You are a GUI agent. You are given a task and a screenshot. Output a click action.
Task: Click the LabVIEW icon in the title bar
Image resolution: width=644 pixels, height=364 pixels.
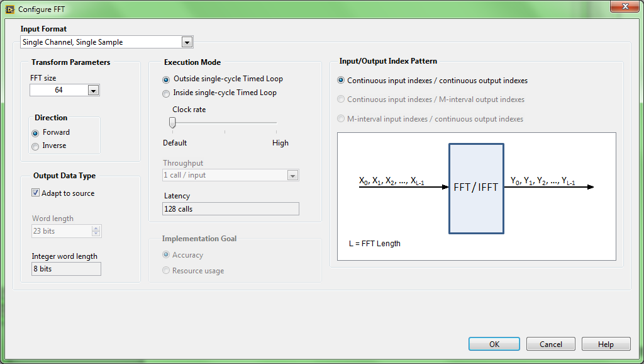click(10, 9)
